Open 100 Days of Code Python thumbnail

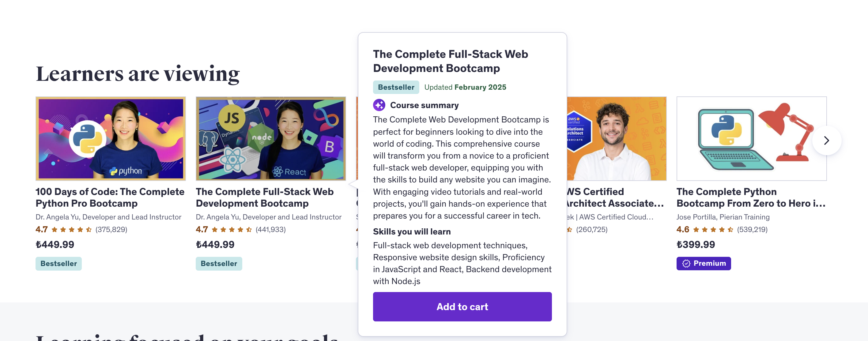click(111, 138)
